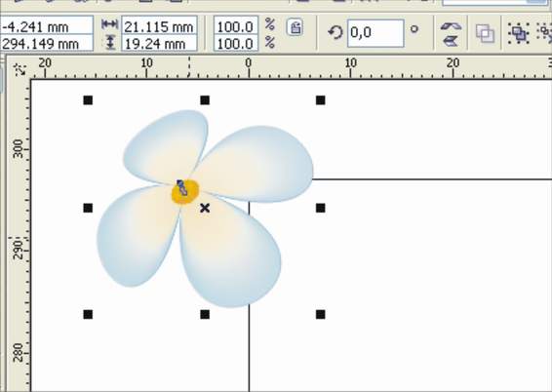Click the ungroup icon with dotted corners
Screen dimensions: 552x392
519,33
